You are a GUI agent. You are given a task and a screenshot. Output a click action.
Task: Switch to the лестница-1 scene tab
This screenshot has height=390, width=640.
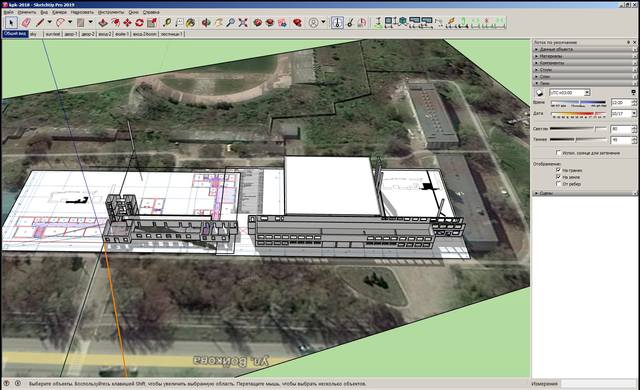(x=171, y=34)
